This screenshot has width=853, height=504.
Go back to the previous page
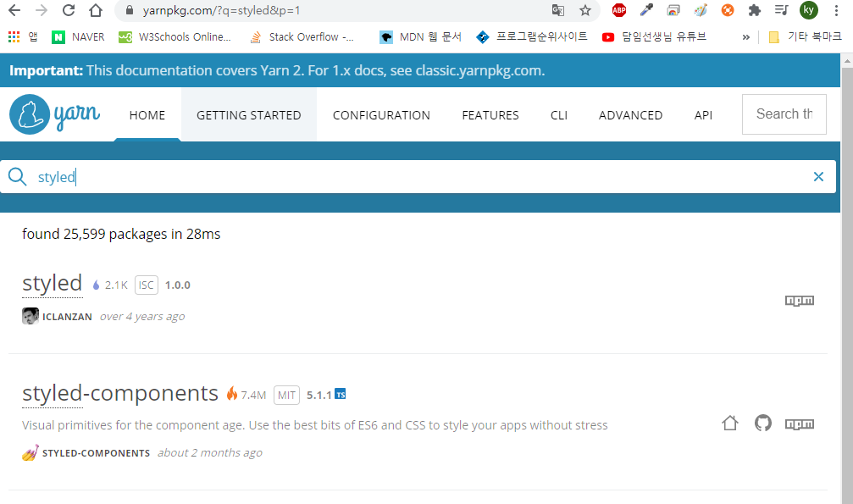point(14,10)
